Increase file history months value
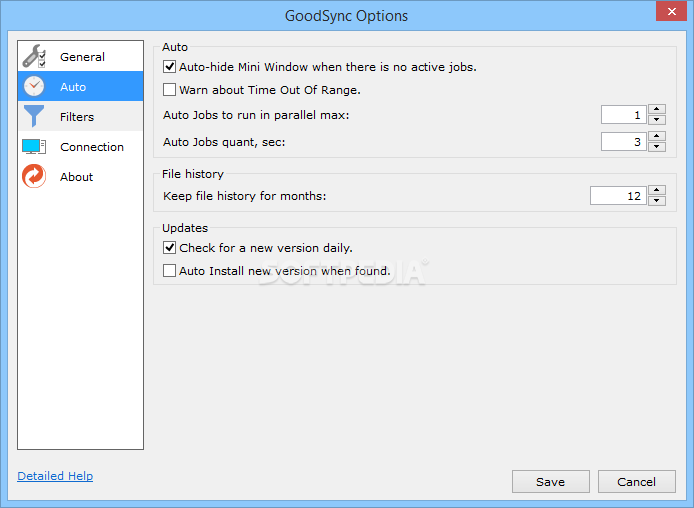This screenshot has height=508, width=694. coord(657,190)
